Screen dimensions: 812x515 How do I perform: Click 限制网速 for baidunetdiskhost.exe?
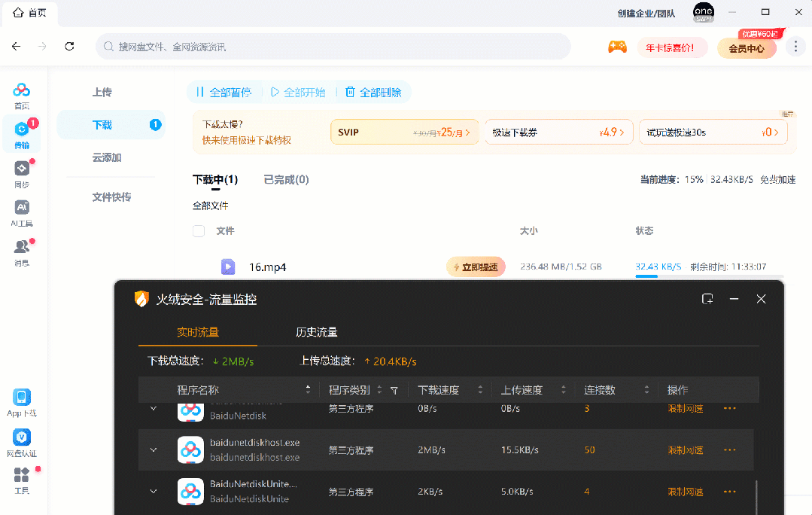point(685,450)
